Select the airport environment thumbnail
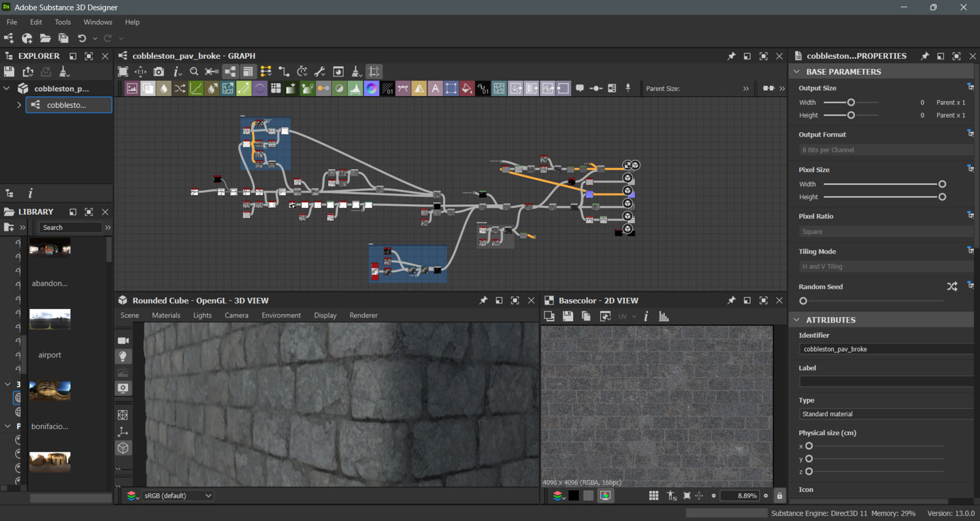Viewport: 980px width, 521px height. pos(50,319)
